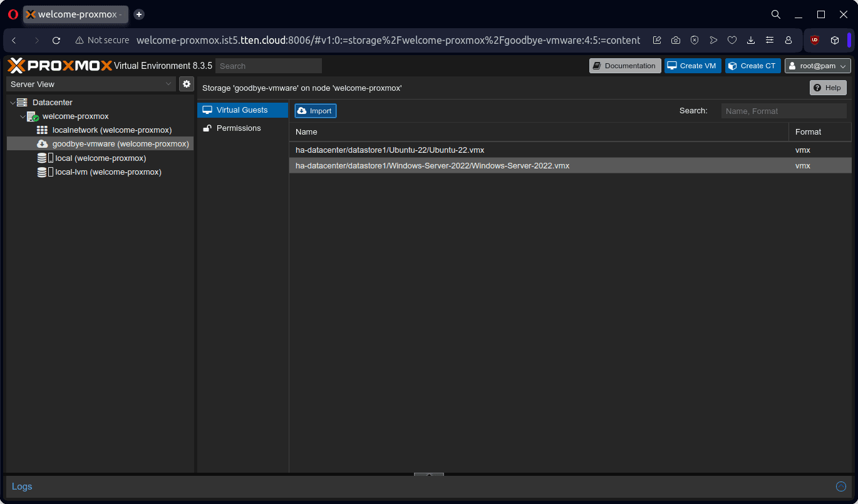This screenshot has width=858, height=504.
Task: Open the Opera menu logo
Action: click(13, 14)
